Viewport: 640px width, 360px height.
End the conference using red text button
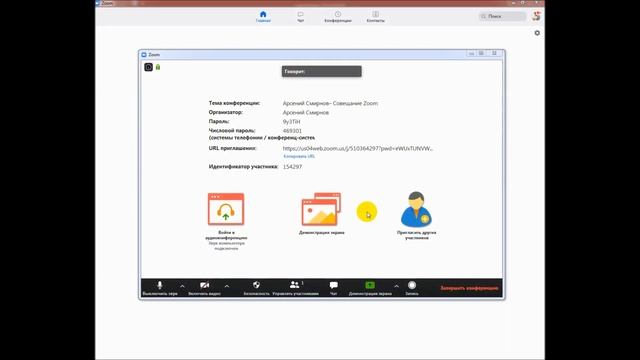(x=469, y=288)
